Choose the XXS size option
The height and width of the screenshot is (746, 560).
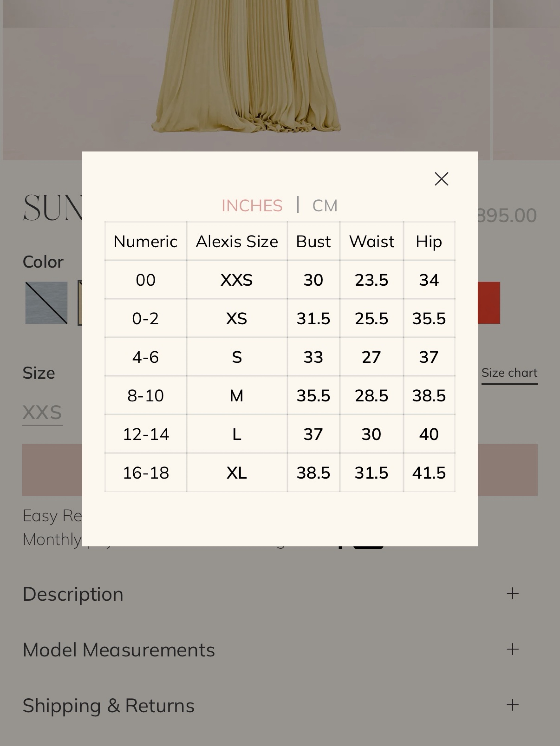42,412
